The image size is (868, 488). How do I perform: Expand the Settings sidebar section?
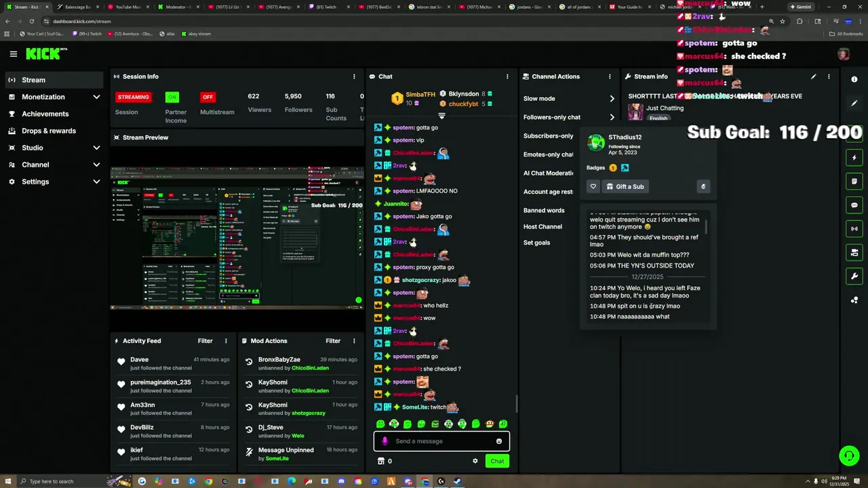point(96,182)
